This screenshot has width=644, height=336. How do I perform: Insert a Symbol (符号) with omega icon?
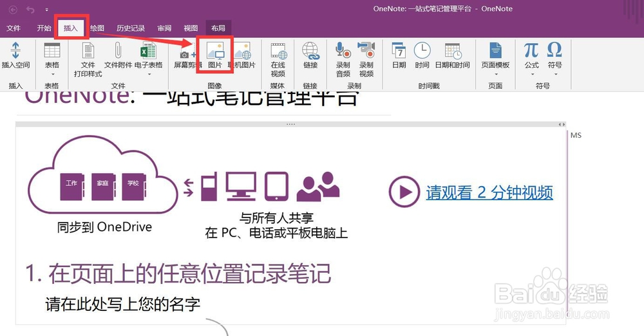tap(554, 55)
